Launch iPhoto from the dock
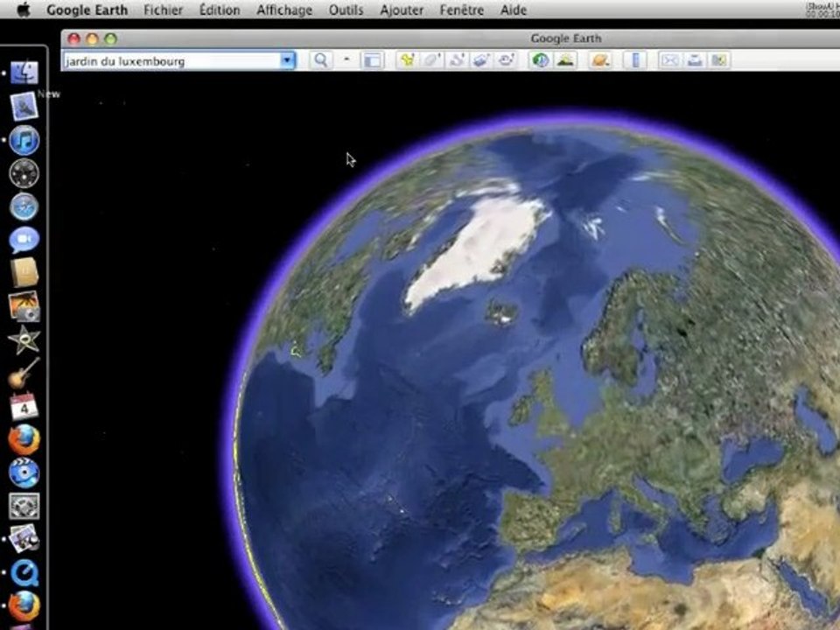Viewport: 840px width, 630px height. click(24, 306)
